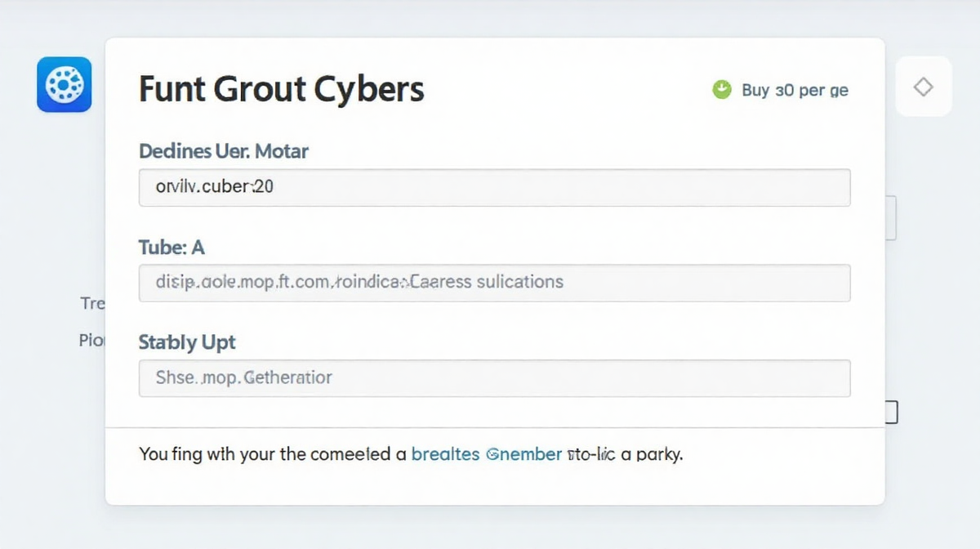Select the "Pio" item behind the dialog
Image resolution: width=980 pixels, height=549 pixels.
(91, 340)
